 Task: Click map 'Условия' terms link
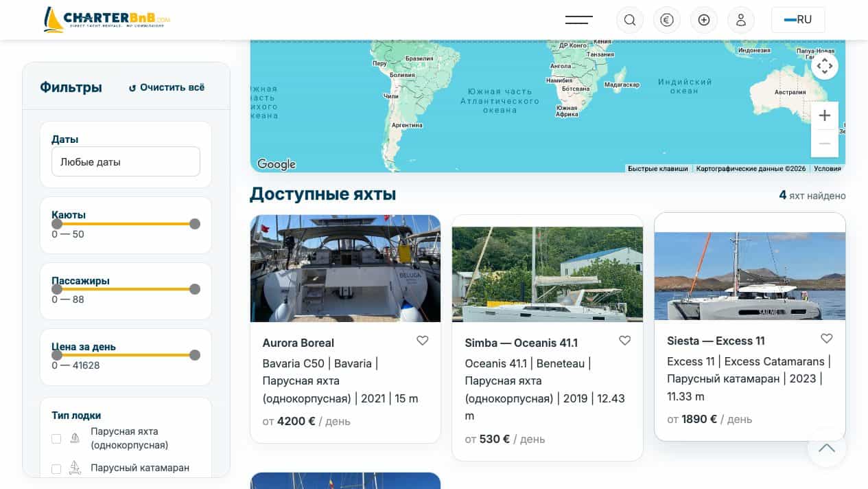pyautogui.click(x=827, y=168)
